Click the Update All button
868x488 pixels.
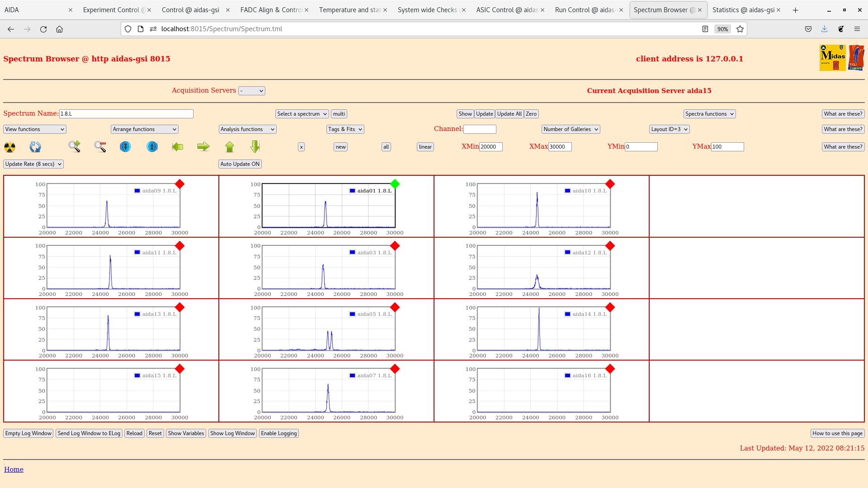pos(509,114)
